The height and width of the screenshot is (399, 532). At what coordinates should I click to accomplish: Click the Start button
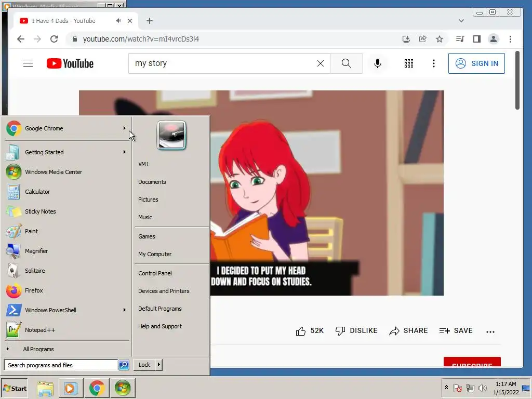(15, 388)
